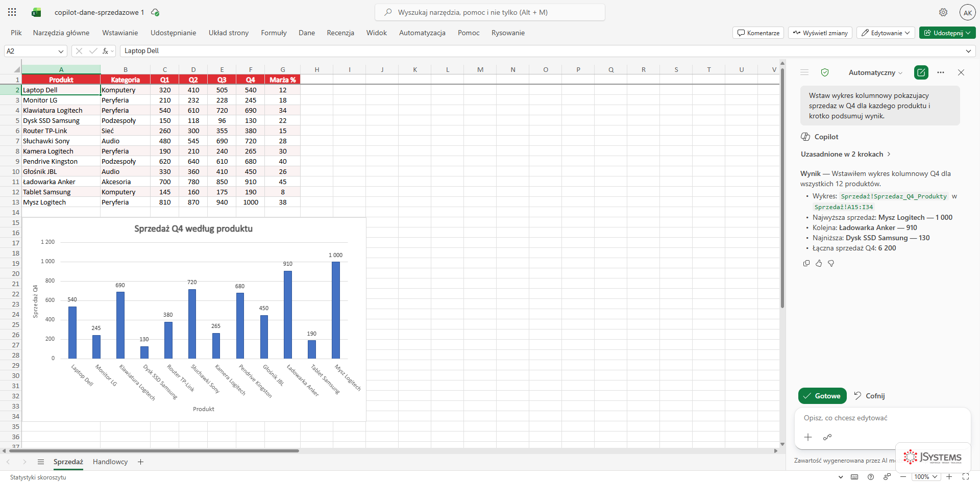Select the Sprzedaż Q4 column chart
This screenshot has width=980, height=482.
[x=194, y=319]
